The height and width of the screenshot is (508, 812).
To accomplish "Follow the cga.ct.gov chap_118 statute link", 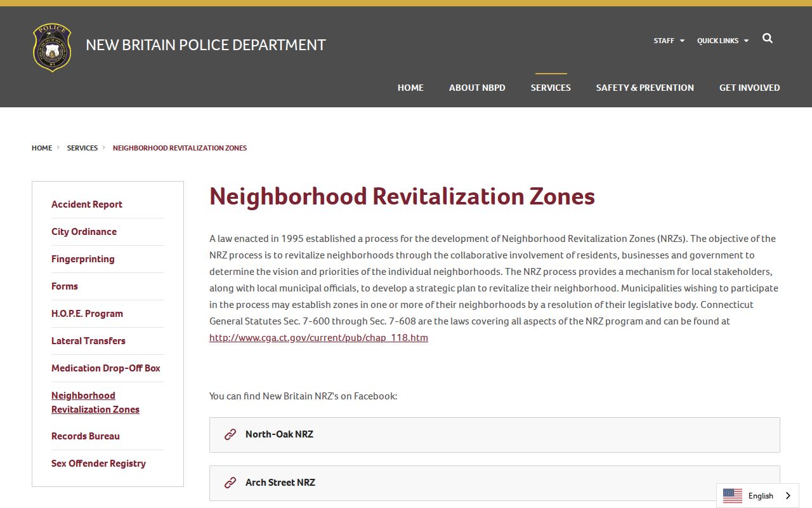I will point(318,338).
